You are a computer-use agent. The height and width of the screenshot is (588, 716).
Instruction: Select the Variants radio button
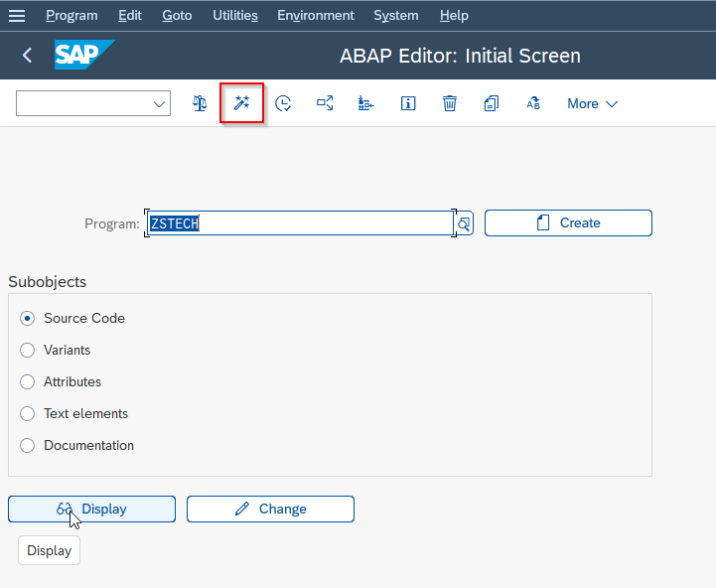coord(28,350)
